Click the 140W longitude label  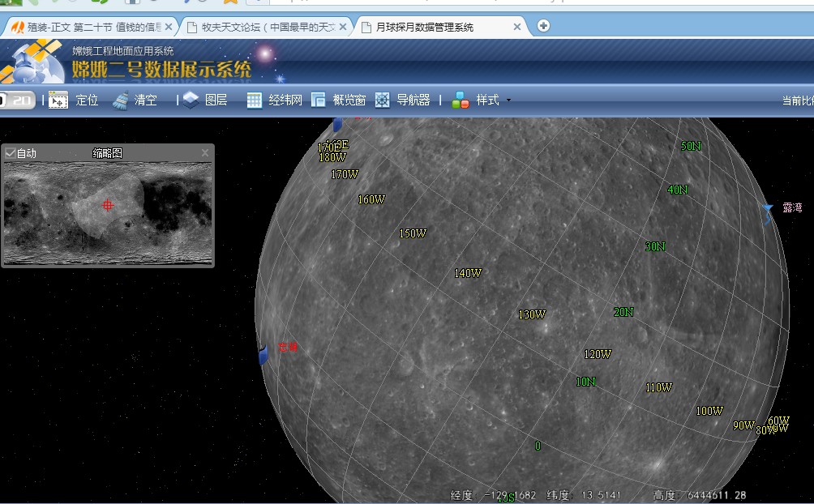[468, 273]
